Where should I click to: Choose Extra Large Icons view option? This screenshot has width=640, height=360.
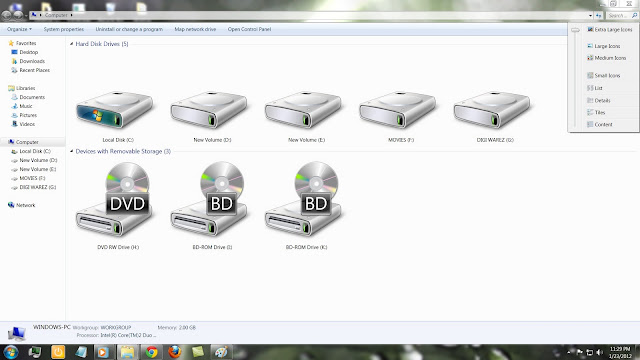[x=609, y=29]
